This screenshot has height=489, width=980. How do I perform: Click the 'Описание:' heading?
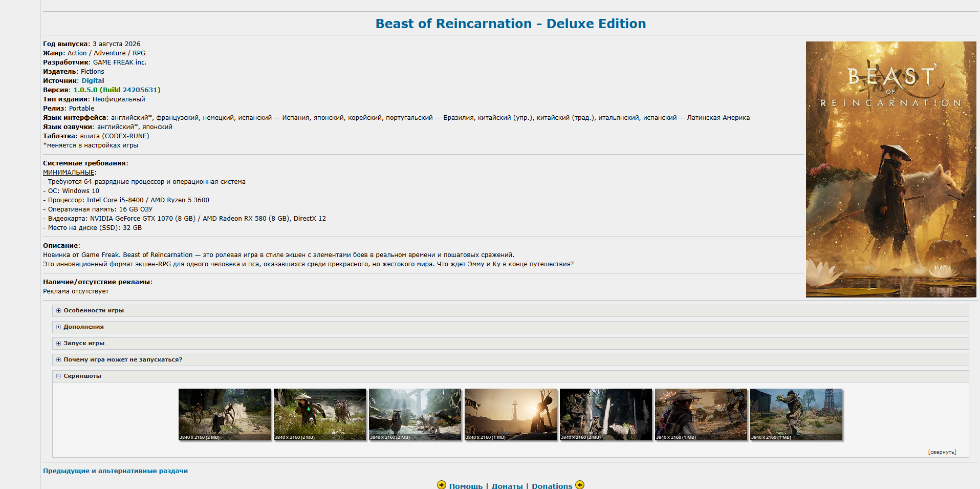tap(61, 246)
